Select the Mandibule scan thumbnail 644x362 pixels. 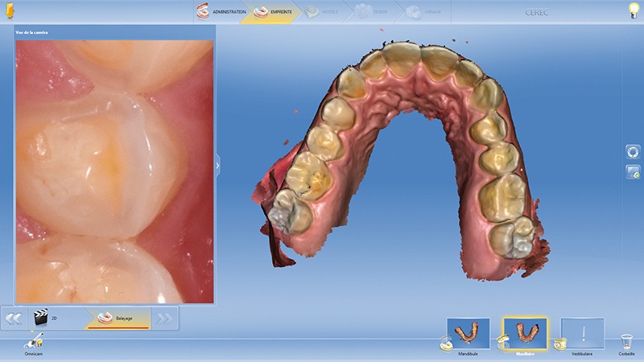(x=468, y=333)
